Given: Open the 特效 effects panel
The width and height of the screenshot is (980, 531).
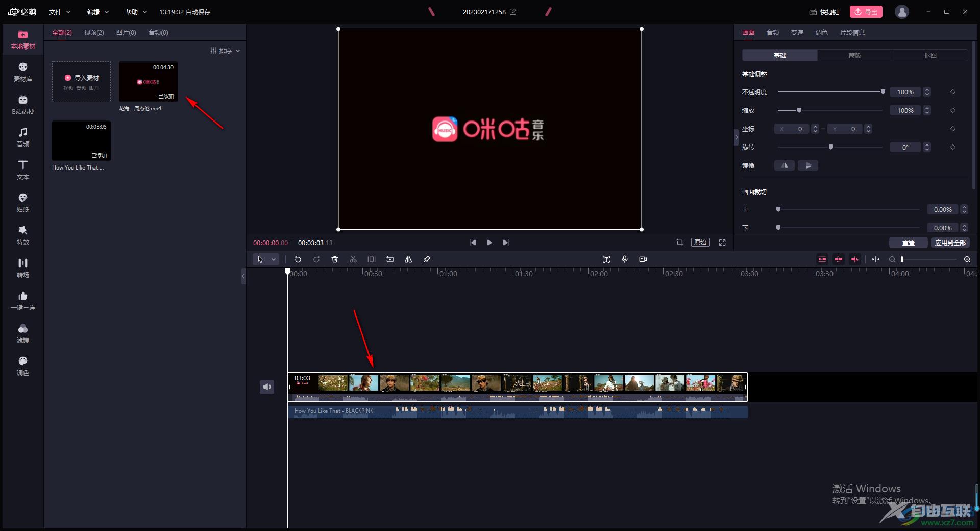Looking at the screenshot, I should [x=23, y=236].
